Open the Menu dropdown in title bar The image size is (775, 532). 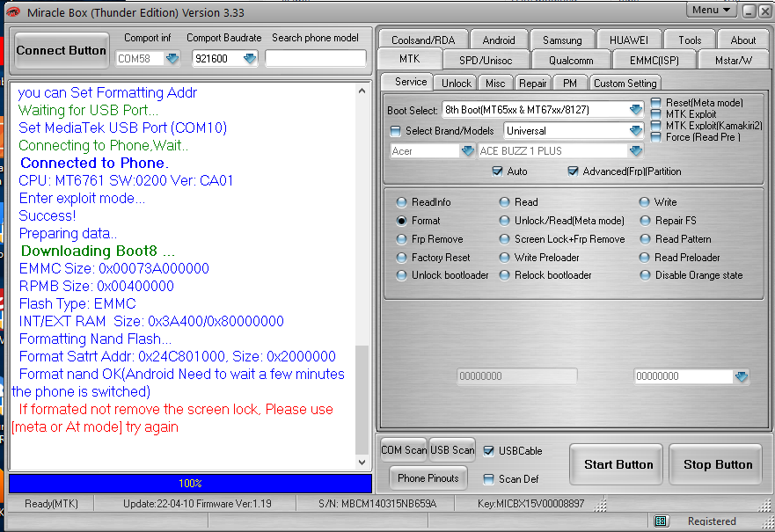pos(712,11)
